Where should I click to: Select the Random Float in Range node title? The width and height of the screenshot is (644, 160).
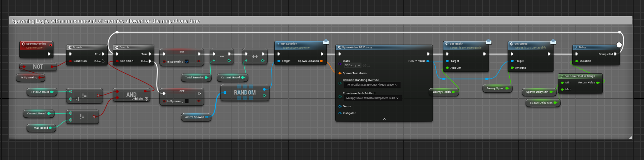[x=580, y=76]
